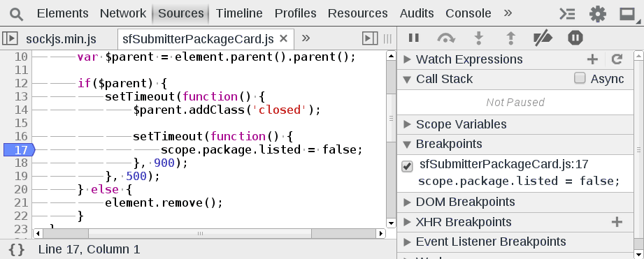Set a breakpoint on line 10

pyautogui.click(x=21, y=57)
